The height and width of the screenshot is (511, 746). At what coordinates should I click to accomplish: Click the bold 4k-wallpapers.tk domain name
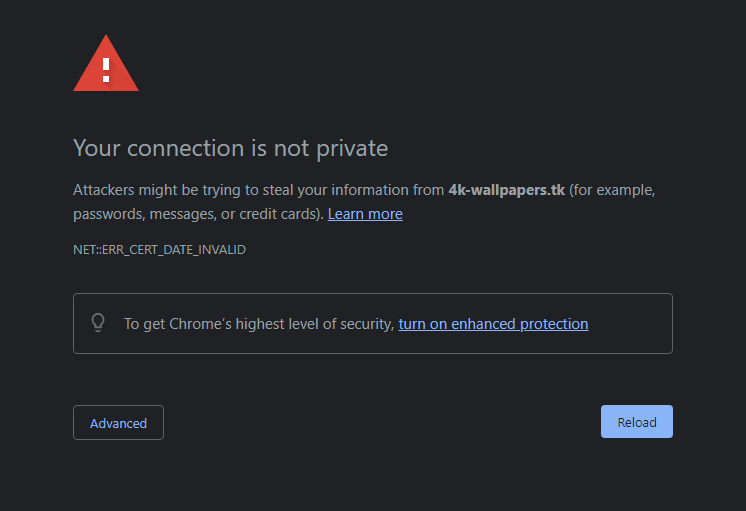(506, 190)
